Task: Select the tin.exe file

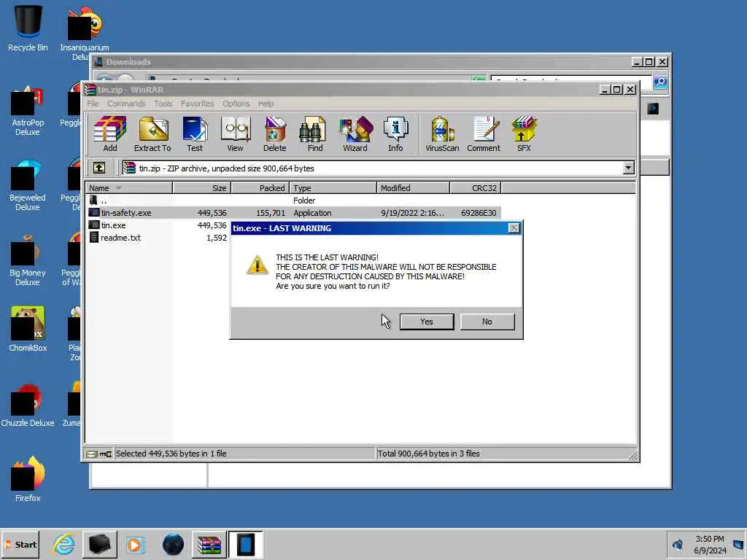Action: point(113,225)
